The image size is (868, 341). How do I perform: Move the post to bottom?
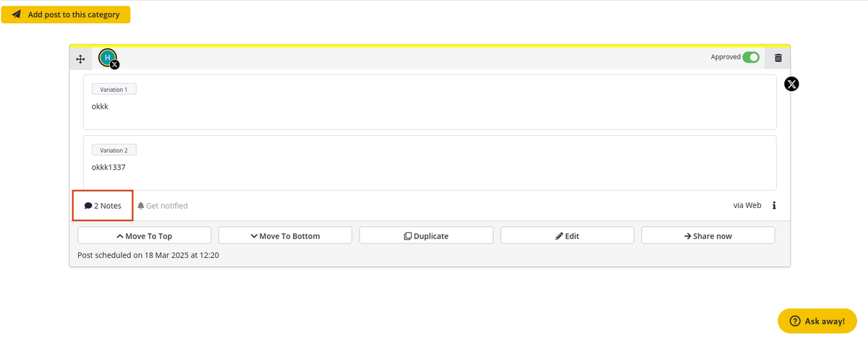pos(285,236)
